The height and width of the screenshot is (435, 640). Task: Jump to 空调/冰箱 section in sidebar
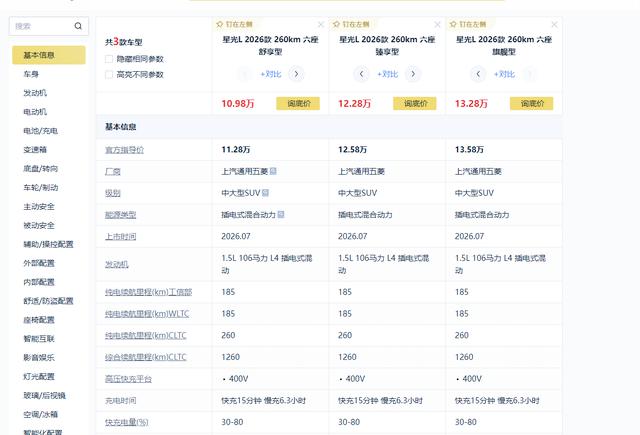pos(40,414)
